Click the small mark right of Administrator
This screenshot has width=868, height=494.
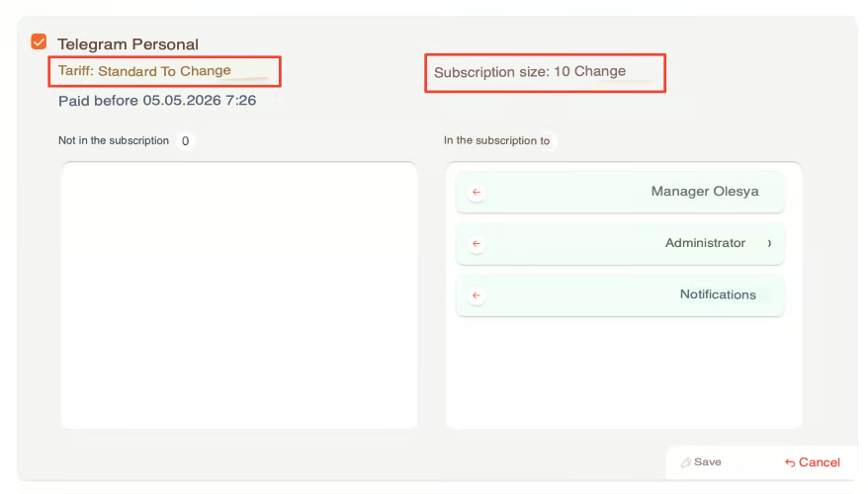coord(769,244)
